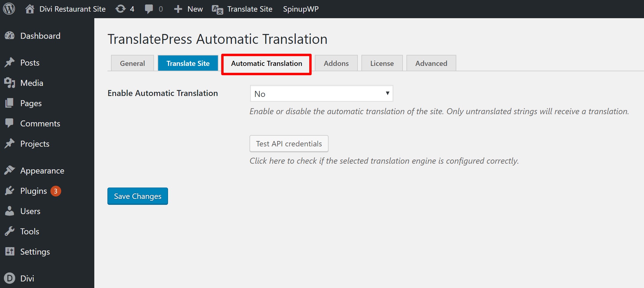
Task: Click the Dashboard gauge icon
Action: (x=10, y=36)
